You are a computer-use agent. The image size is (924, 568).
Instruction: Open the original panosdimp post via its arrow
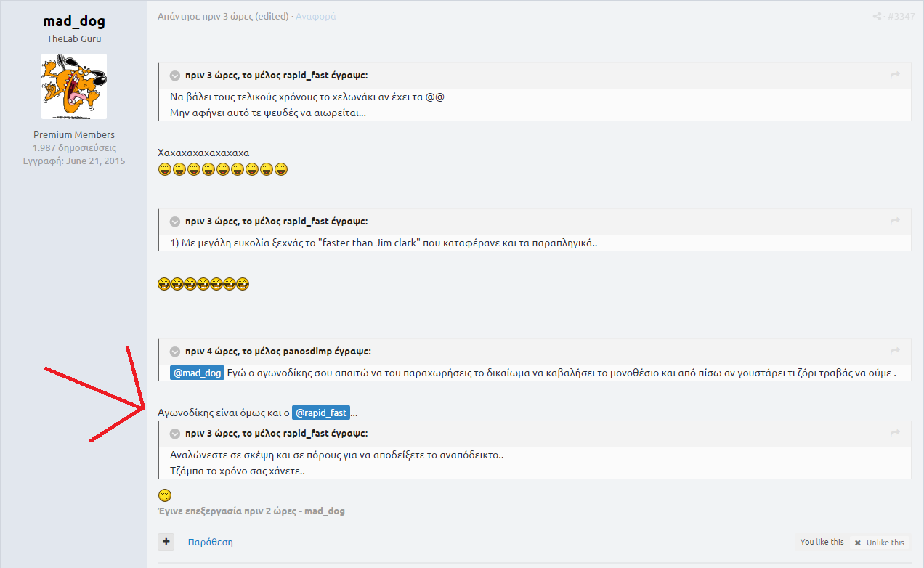[x=896, y=352]
